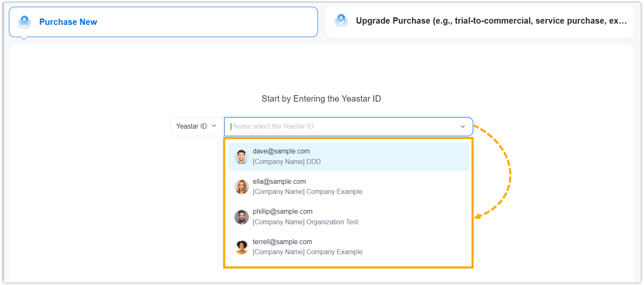Click Dave's profile avatar
The image size is (644, 285).
[x=242, y=156]
